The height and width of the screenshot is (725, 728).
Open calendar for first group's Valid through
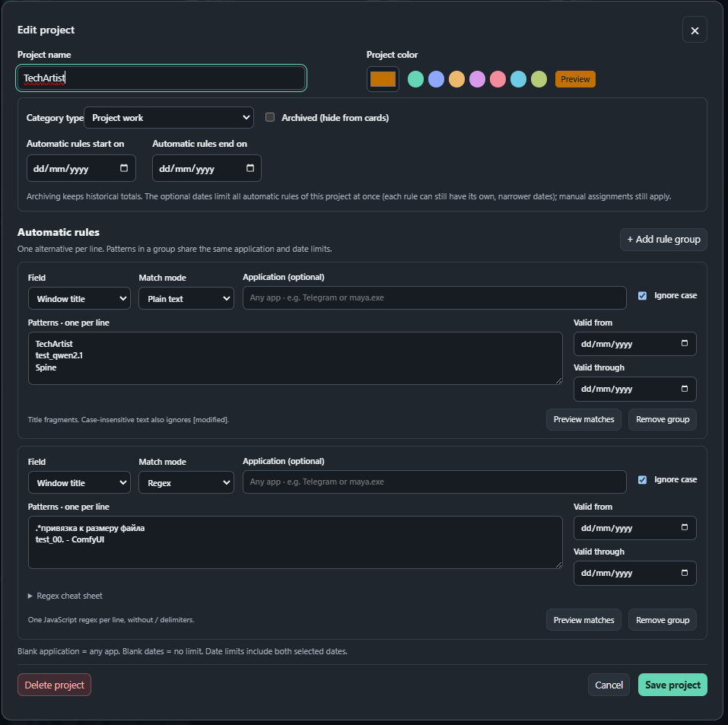pyautogui.click(x=685, y=389)
